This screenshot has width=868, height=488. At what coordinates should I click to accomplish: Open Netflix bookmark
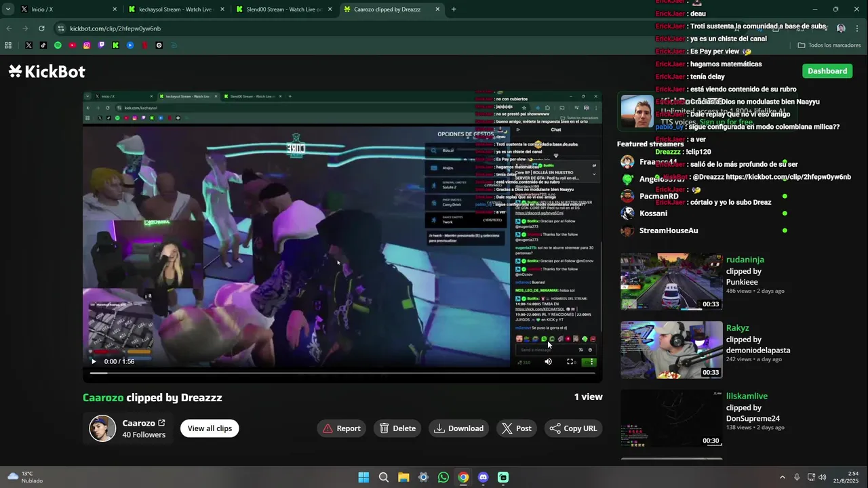click(144, 45)
